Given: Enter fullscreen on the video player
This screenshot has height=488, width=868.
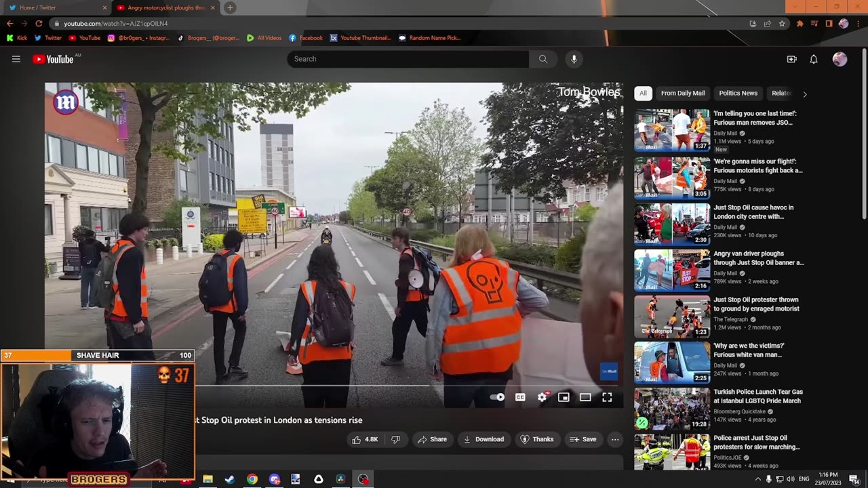Looking at the screenshot, I should (607, 397).
